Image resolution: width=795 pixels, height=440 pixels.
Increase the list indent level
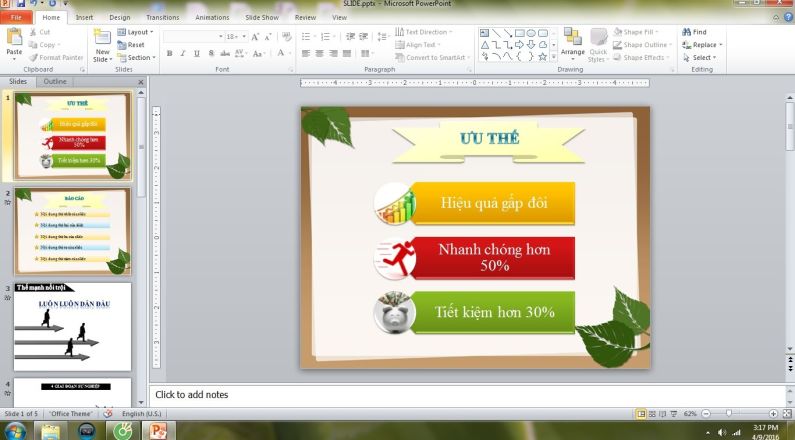point(363,36)
